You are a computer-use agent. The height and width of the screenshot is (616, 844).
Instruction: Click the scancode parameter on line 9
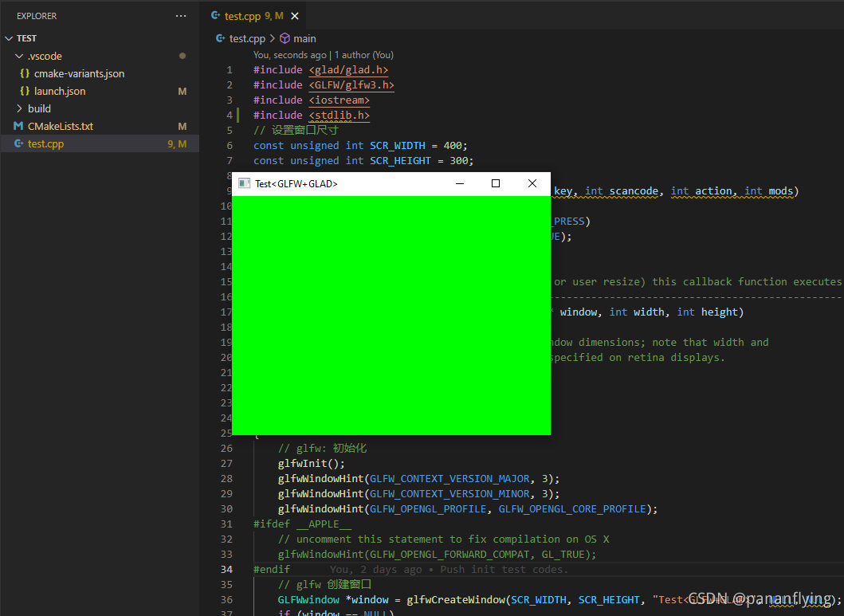coord(634,191)
